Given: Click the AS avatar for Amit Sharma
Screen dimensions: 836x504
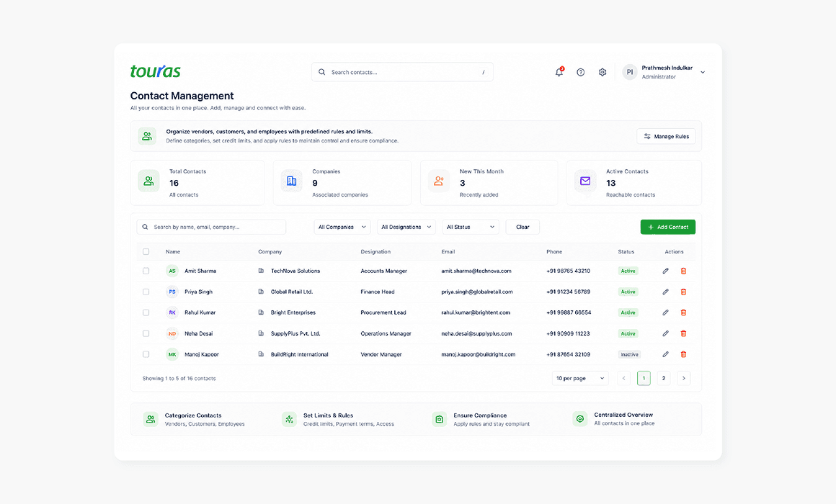Looking at the screenshot, I should (x=172, y=271).
